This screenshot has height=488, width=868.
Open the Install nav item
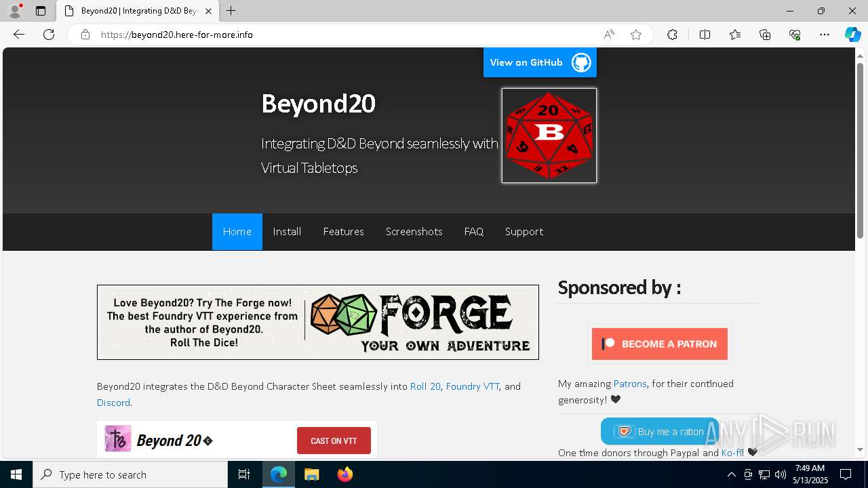[287, 232]
